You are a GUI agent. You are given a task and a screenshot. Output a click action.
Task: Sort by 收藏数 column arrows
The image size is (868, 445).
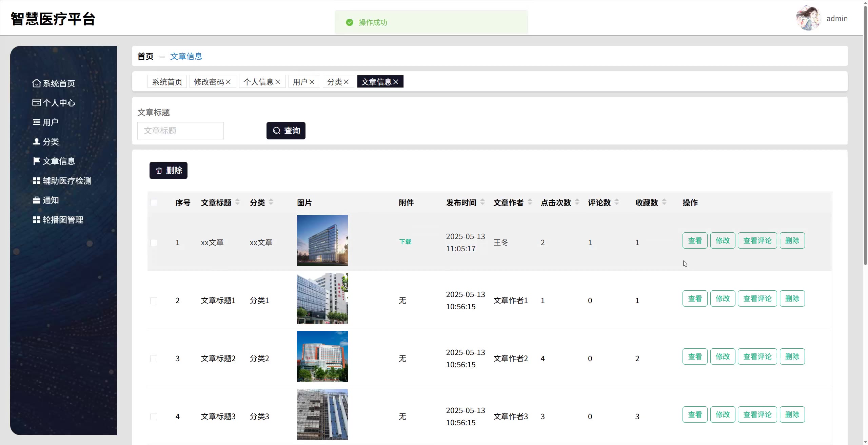(x=664, y=202)
